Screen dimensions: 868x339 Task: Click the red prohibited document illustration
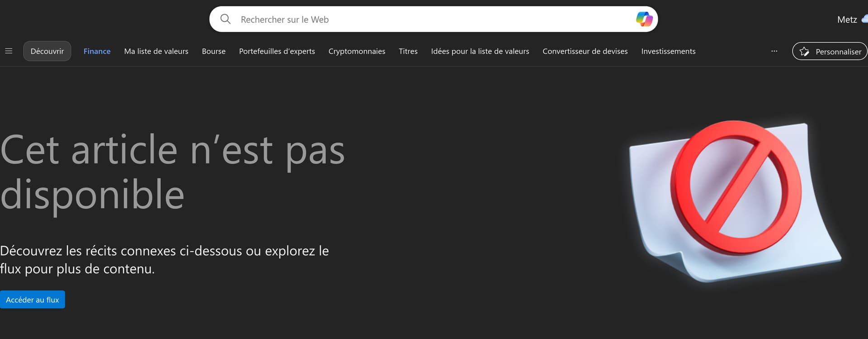click(x=735, y=201)
